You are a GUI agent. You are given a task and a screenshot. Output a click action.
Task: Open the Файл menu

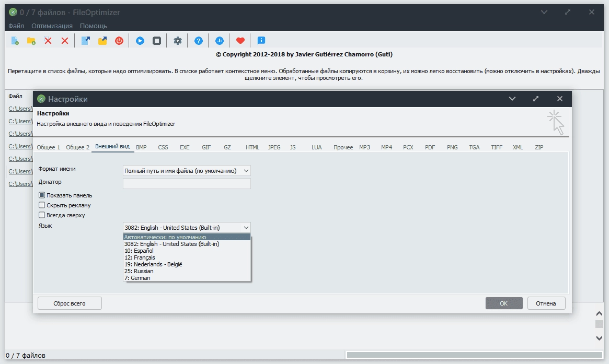[16, 26]
